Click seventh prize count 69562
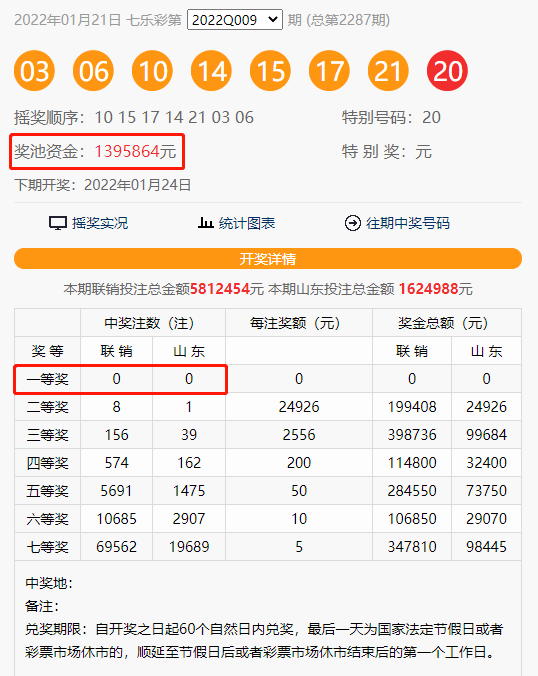 (116, 547)
